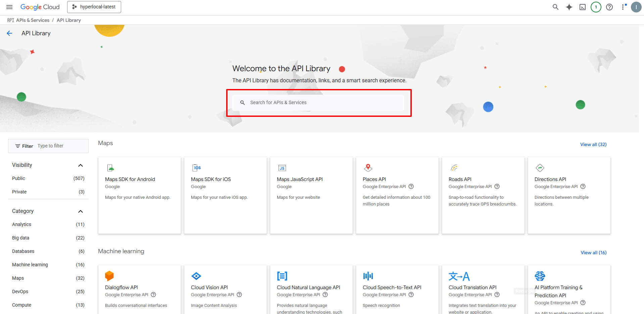Open Roads API card title
644x314 pixels.
[460, 179]
